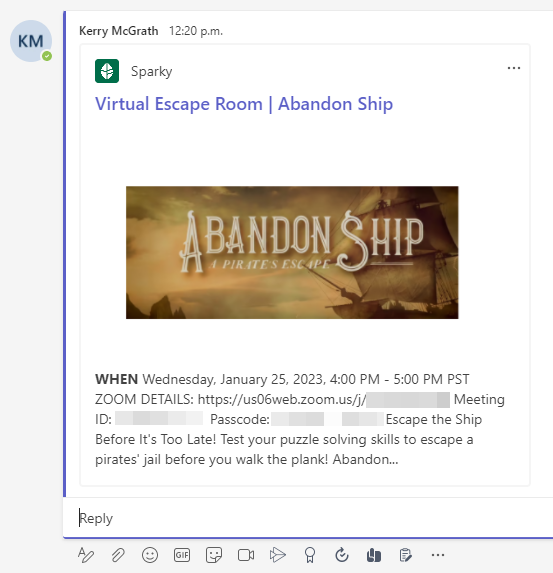The height and width of the screenshot is (573, 553).
Task: Click the 12:20 p.m. timestamp
Action: tap(196, 31)
